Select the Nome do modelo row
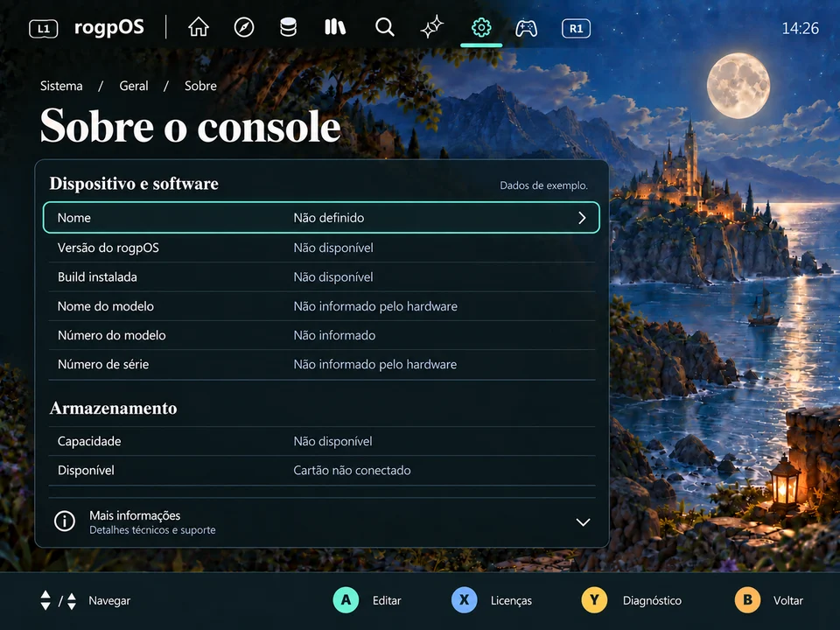 click(x=321, y=306)
